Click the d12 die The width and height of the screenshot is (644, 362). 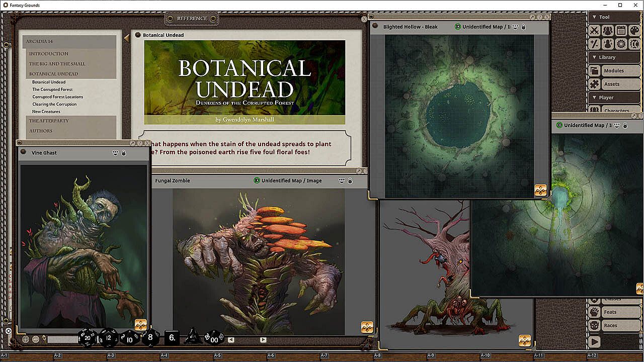(108, 338)
